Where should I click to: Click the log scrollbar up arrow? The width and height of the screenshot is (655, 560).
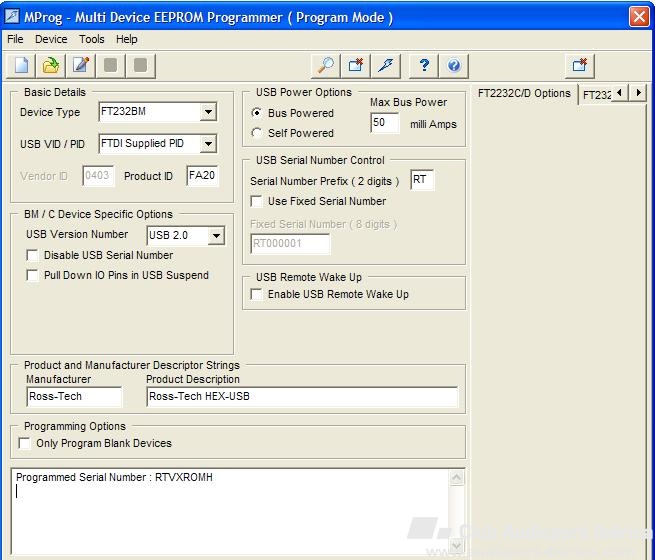[457, 477]
